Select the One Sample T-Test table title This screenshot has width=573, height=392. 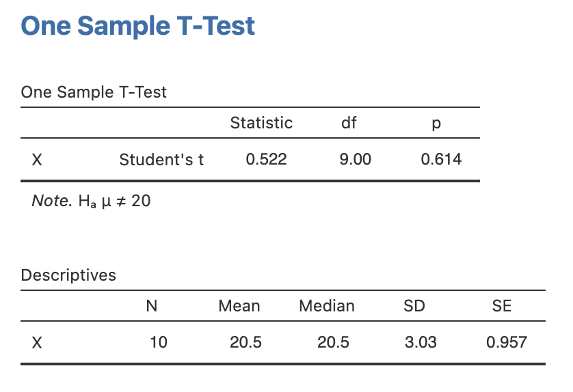pyautogui.click(x=94, y=92)
